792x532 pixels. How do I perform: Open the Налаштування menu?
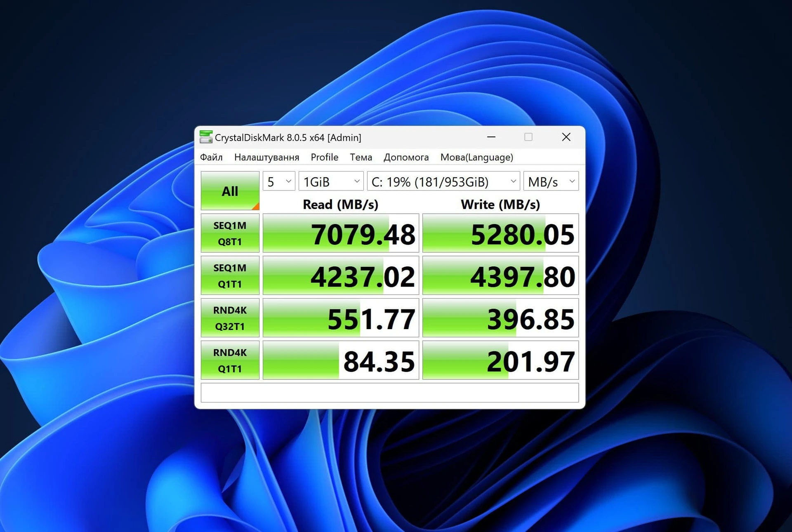click(266, 158)
